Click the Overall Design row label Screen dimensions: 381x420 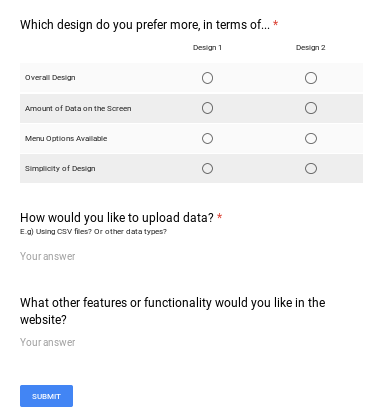[50, 78]
